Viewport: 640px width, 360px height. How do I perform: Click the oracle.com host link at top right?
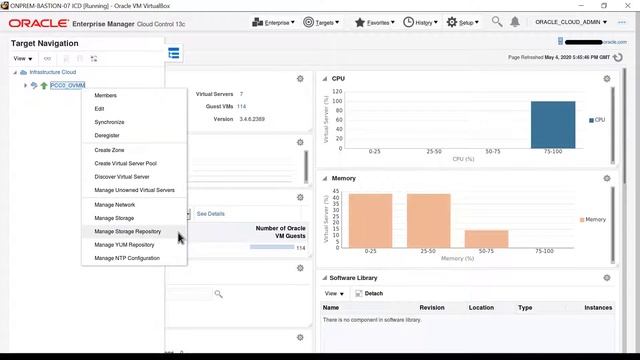[x=615, y=42]
